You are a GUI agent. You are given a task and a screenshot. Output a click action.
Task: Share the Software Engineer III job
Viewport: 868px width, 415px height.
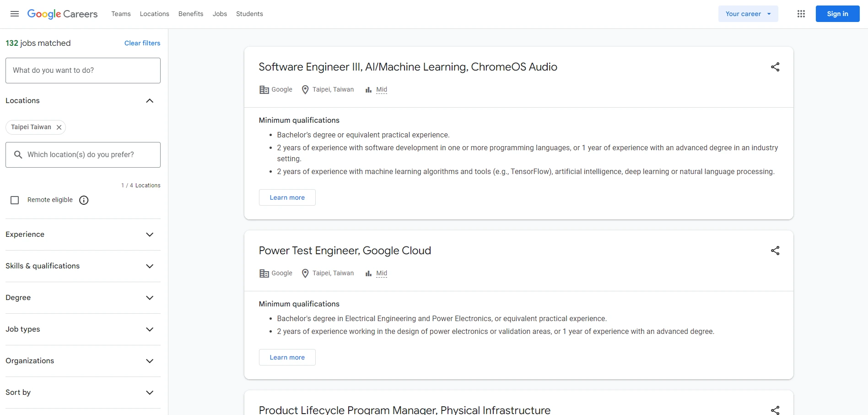pos(775,67)
